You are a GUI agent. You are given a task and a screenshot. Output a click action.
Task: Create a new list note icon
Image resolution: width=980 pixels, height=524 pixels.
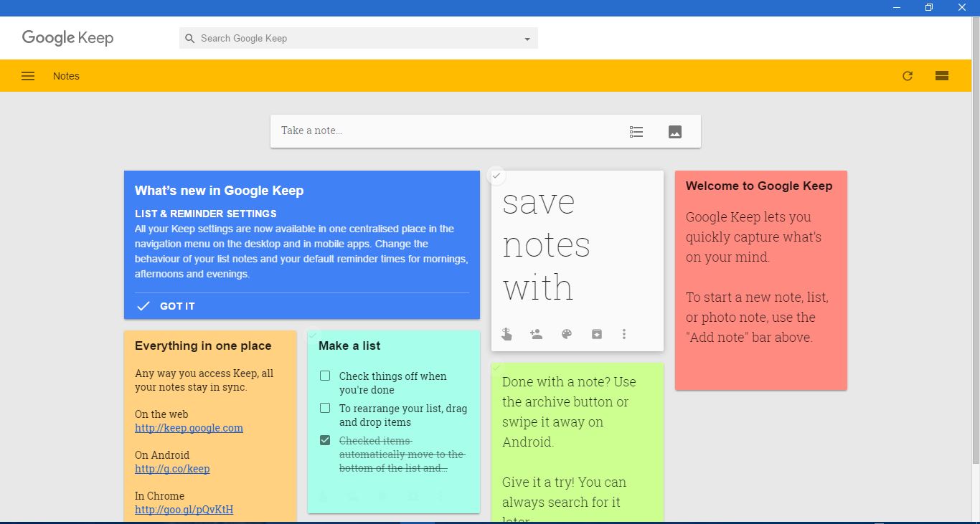[x=636, y=132]
